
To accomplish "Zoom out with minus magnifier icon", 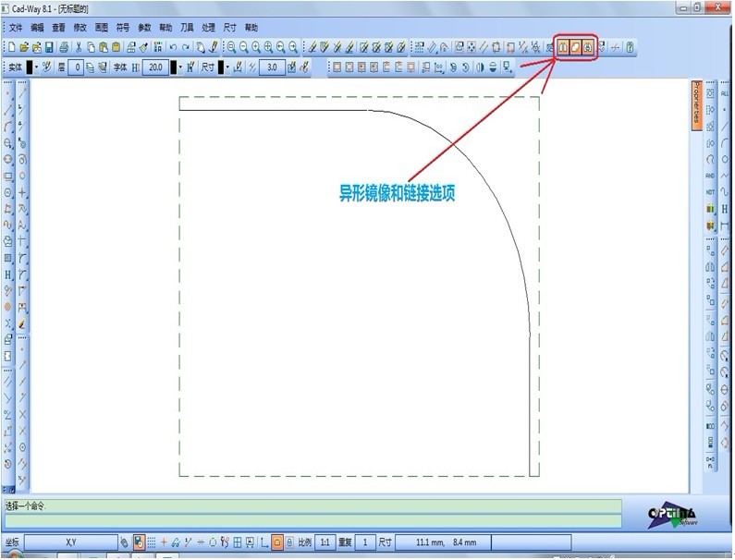I will (x=244, y=47).
